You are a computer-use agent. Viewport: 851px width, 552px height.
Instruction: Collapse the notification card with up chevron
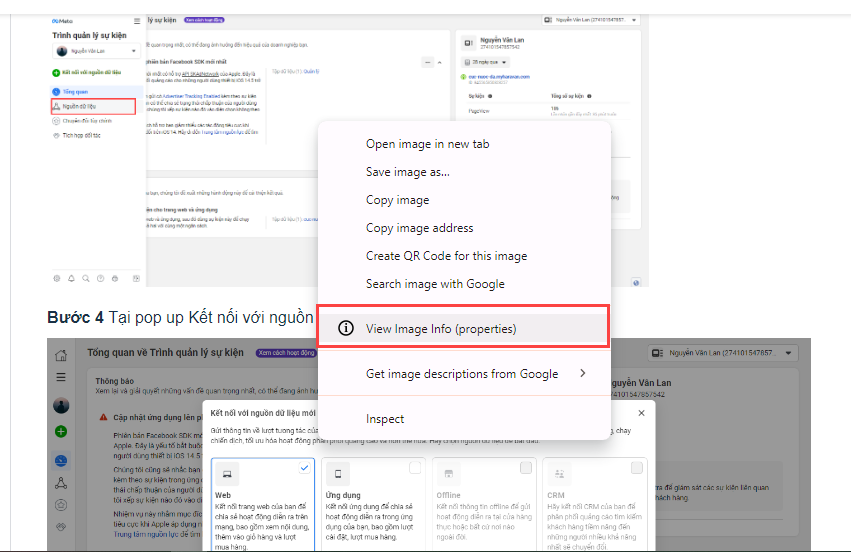pos(440,63)
